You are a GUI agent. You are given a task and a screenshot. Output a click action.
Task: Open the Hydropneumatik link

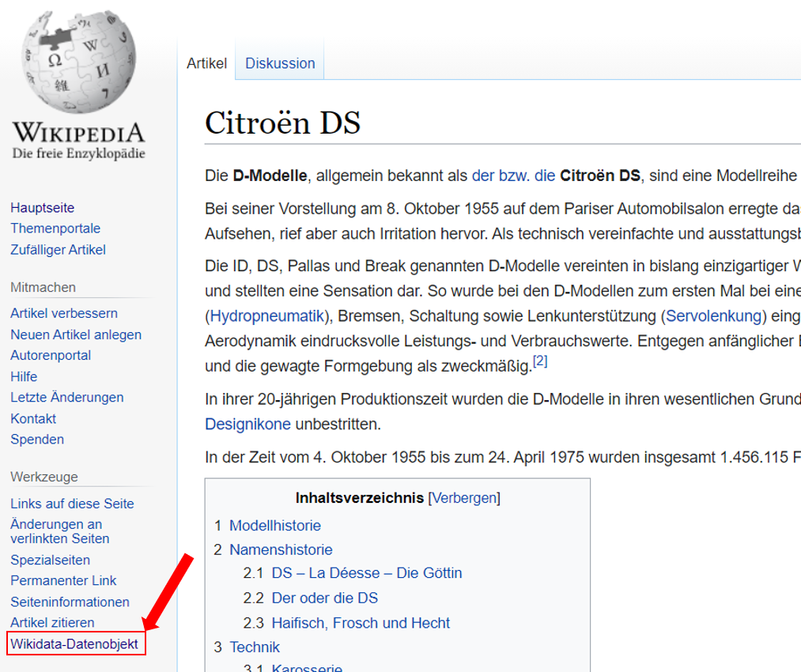coord(267,316)
